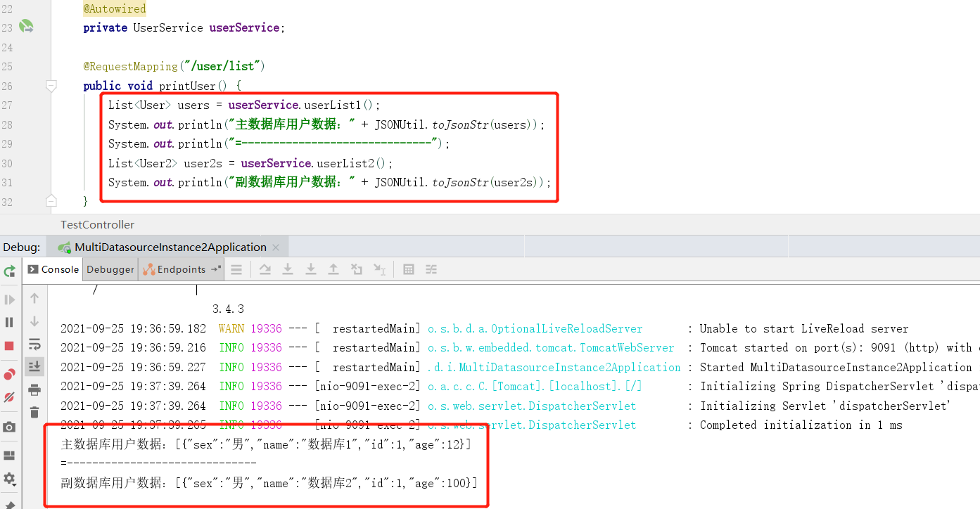The image size is (980, 509).
Task: Toggle soft-wrap in the console
Action: 34,344
